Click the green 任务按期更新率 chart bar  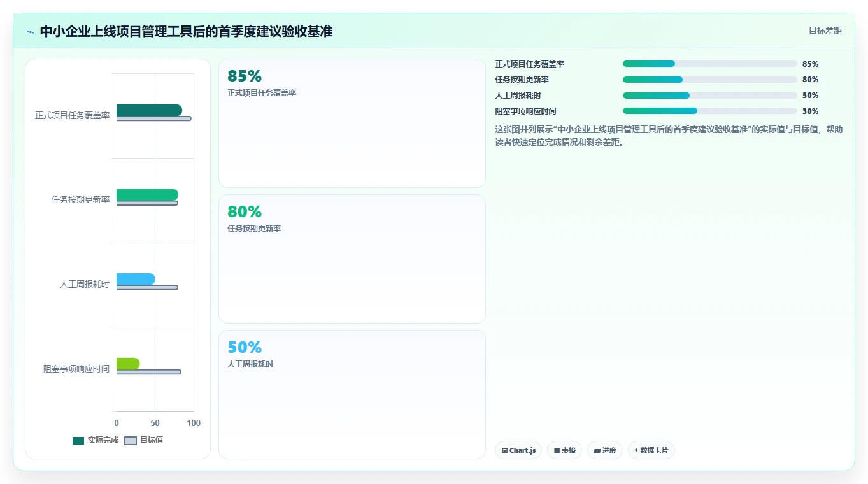[x=147, y=195]
